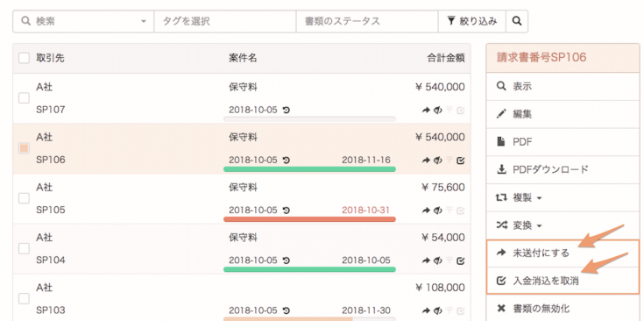Toggle the select-all checkbox in the 取引先 header
Image resolution: width=644 pixels, height=321 pixels.
24,58
